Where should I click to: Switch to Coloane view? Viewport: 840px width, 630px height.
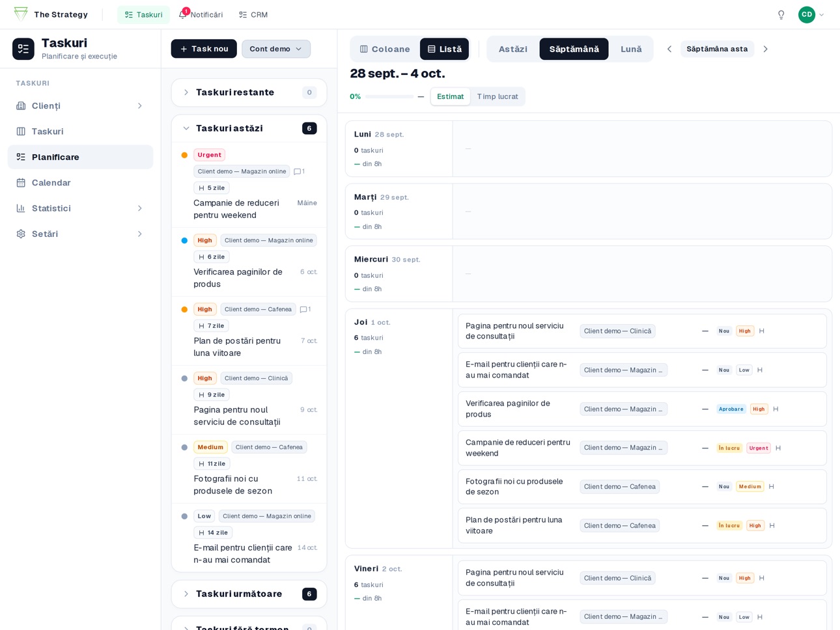385,49
